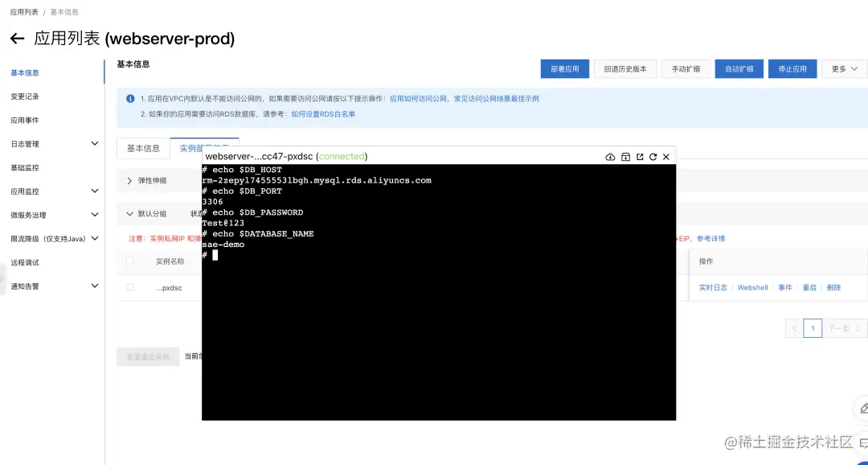The width and height of the screenshot is (868, 465).
Task: Click the 操作 column header
Action: pyautogui.click(x=706, y=261)
